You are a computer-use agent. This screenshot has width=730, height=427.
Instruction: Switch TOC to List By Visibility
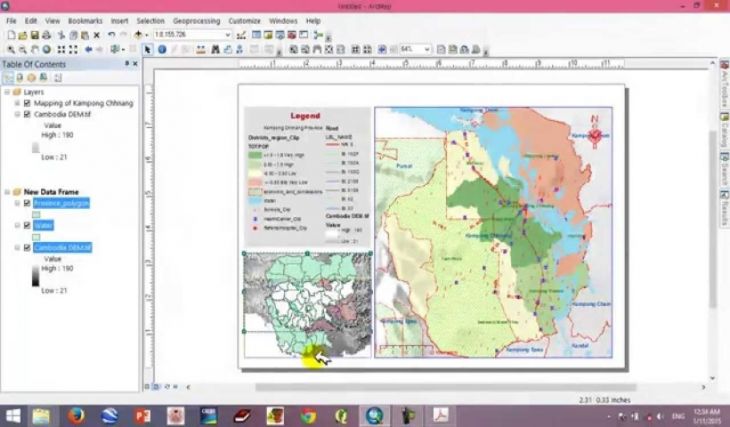[x=31, y=78]
